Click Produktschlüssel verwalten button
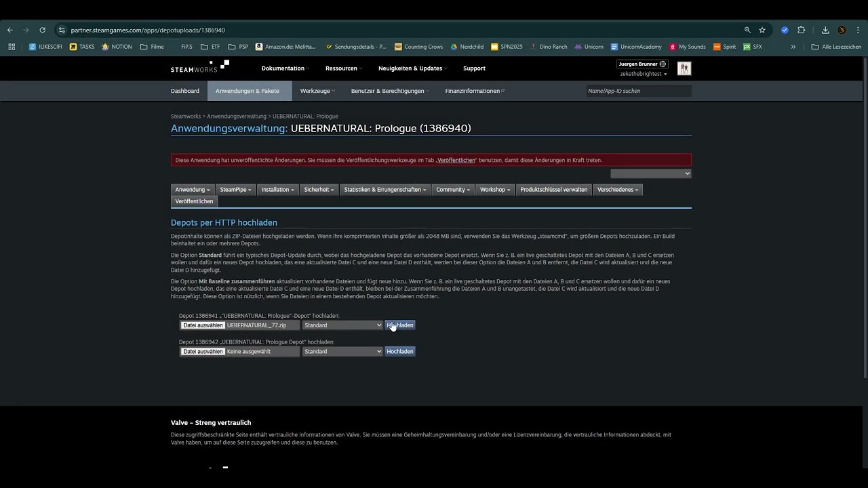Screen dimensions: 868x488 click(554, 190)
